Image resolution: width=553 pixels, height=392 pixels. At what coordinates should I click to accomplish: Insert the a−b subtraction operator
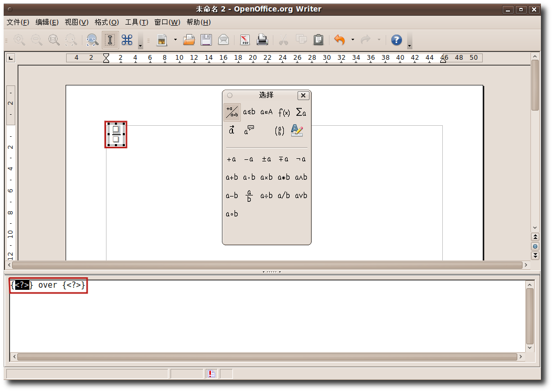[232, 195]
